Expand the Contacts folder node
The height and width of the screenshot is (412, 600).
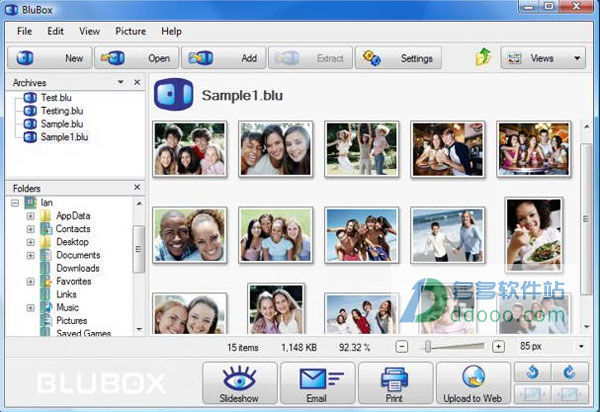click(31, 229)
